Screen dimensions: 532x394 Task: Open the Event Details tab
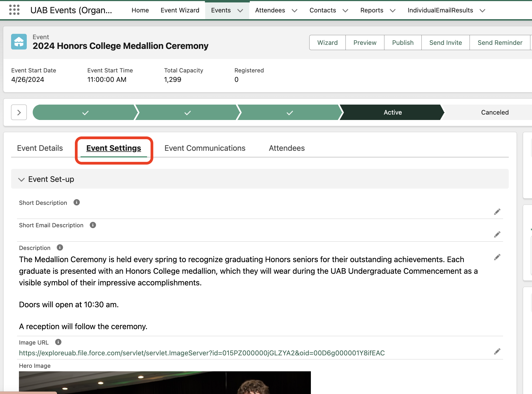[40, 148]
